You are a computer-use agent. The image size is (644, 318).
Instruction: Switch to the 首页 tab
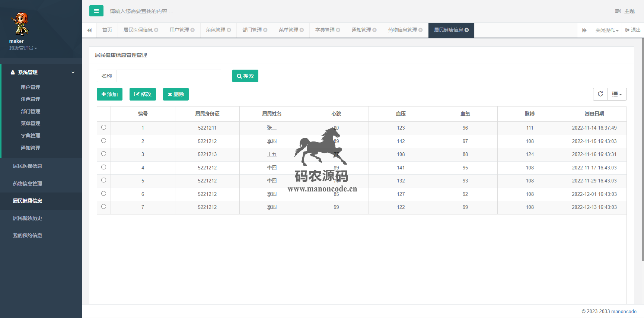(107, 30)
